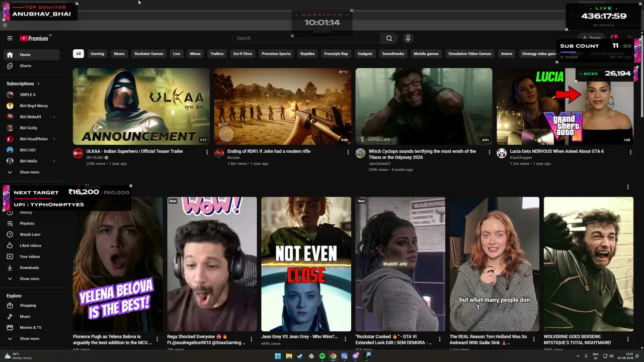Open the taskbar clock and date
644x362 pixels.
pyautogui.click(x=626, y=356)
